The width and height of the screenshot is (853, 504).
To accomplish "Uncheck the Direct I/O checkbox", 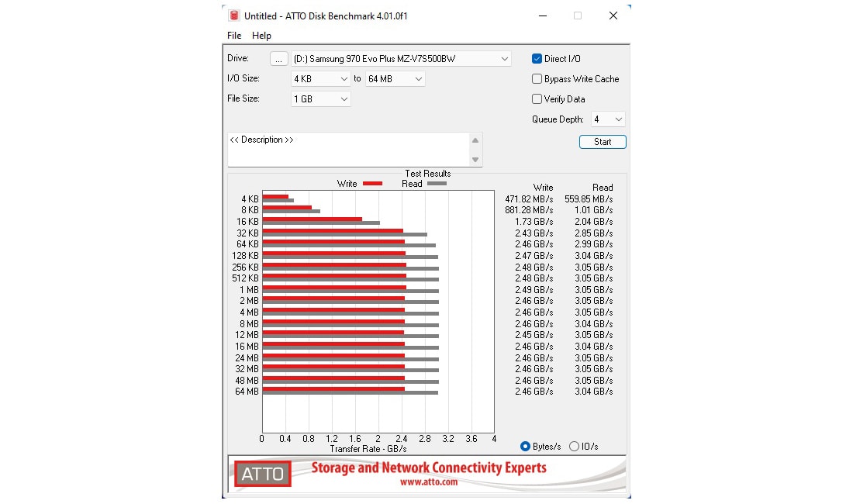I will tap(537, 59).
